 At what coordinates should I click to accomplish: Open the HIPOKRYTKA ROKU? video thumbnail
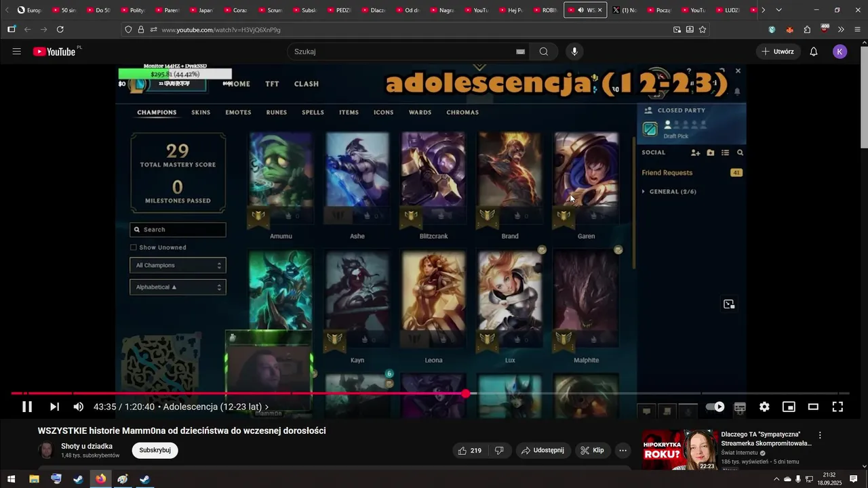click(679, 449)
